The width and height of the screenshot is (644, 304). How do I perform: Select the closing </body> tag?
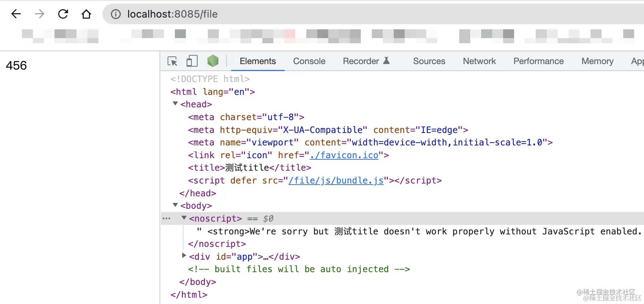[x=198, y=282]
